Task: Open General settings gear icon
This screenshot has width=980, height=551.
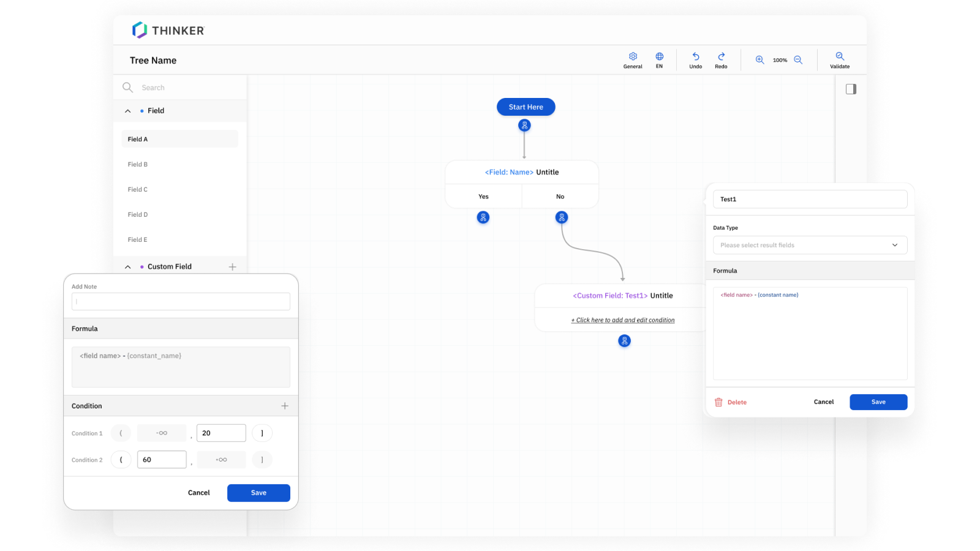Action: 633,57
